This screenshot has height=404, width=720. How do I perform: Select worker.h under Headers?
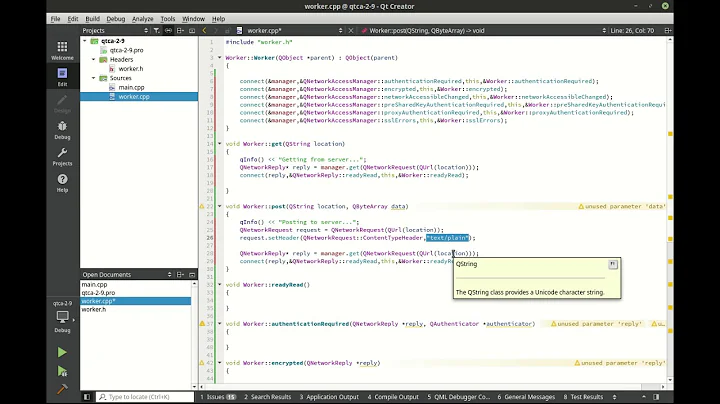click(131, 68)
